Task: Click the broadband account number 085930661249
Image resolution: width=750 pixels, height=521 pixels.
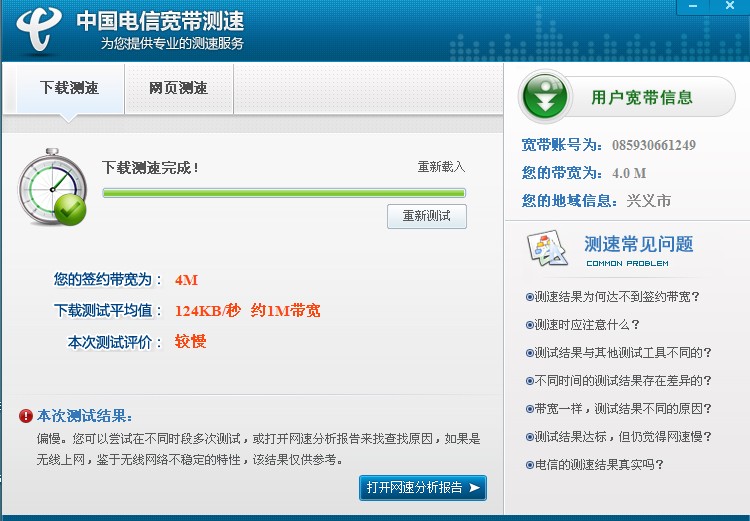Action: click(654, 145)
